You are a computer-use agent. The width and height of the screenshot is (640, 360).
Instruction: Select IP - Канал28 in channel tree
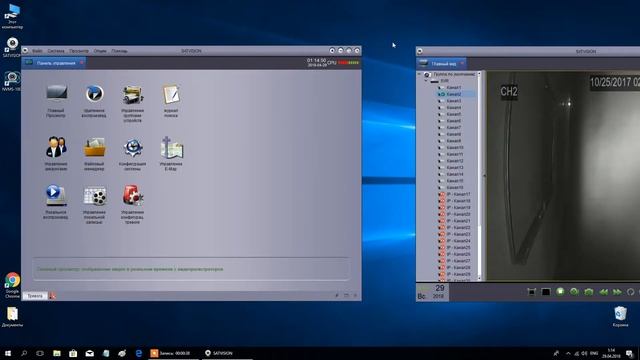pyautogui.click(x=458, y=267)
